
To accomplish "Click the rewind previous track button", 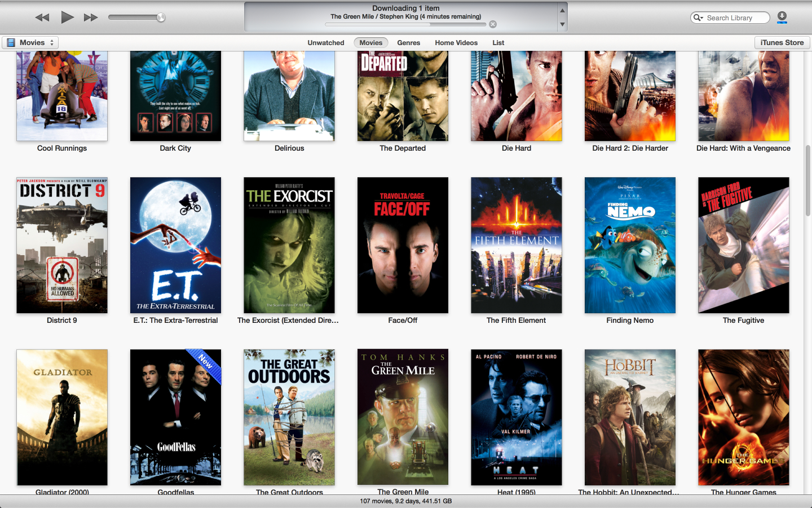I will coord(42,17).
